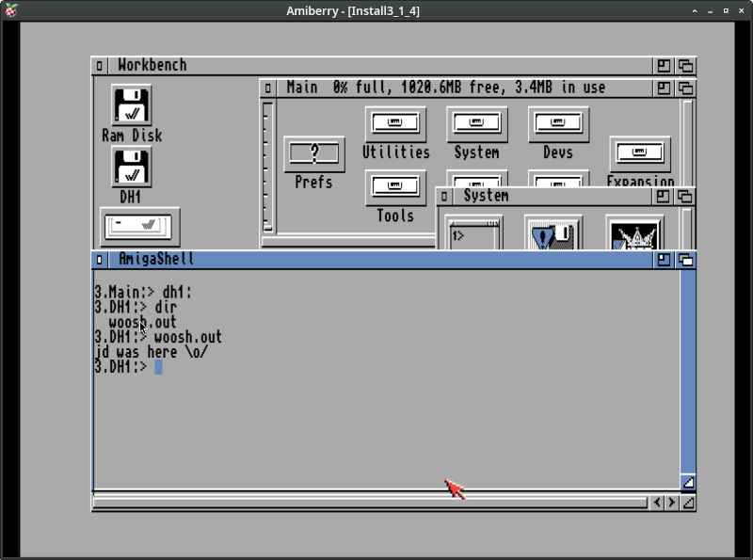
Task: Click the drive icon below DH1
Action: [139, 226]
